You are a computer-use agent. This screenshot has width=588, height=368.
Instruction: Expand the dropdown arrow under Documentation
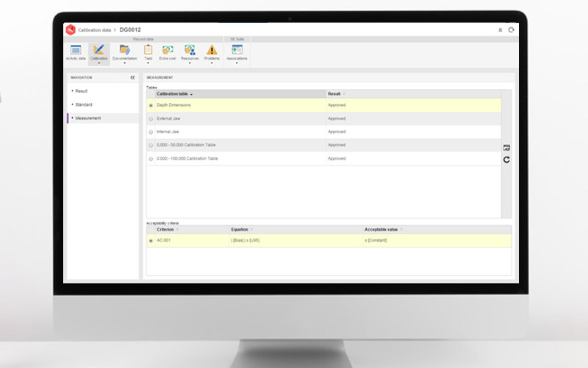point(124,63)
